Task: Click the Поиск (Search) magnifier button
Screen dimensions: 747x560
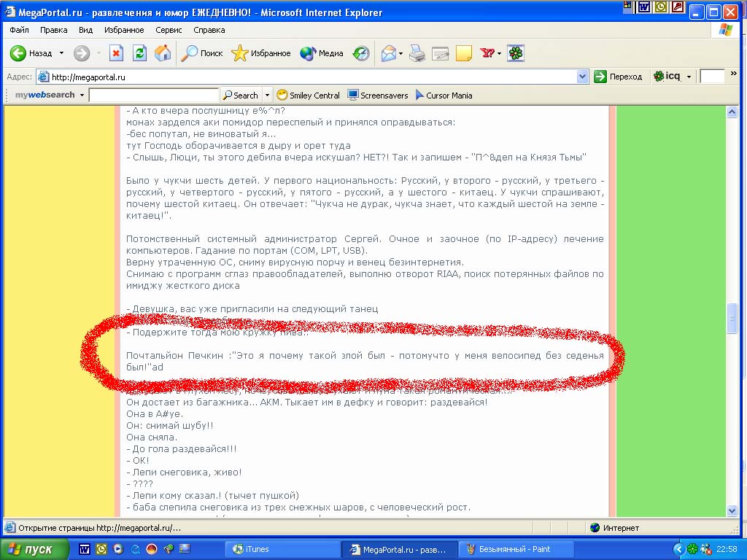Action: tap(202, 53)
